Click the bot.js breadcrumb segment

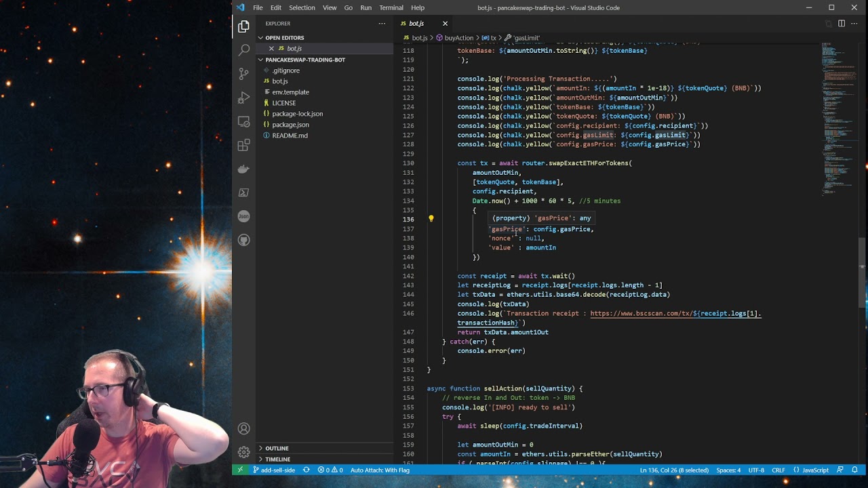[416, 38]
